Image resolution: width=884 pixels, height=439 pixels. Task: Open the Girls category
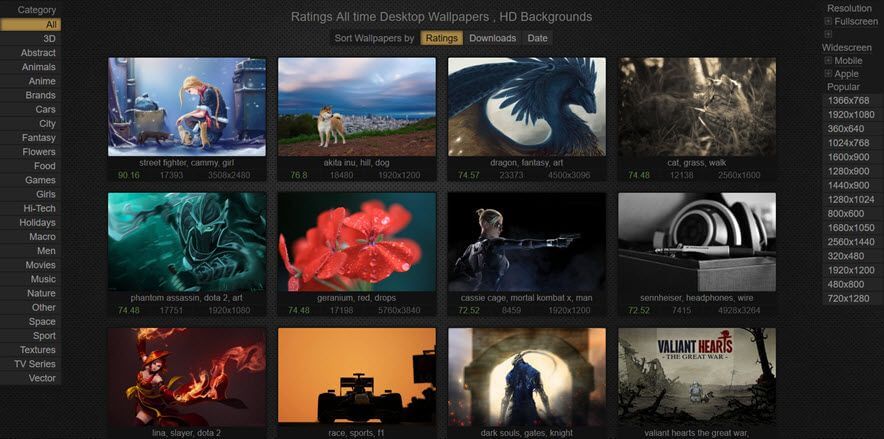30,194
